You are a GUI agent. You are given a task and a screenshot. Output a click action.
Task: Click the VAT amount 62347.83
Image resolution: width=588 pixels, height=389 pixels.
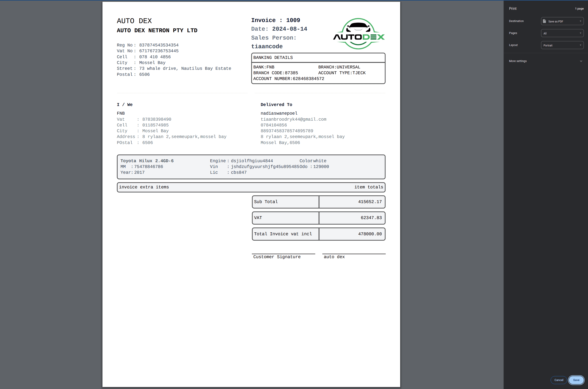click(x=371, y=218)
